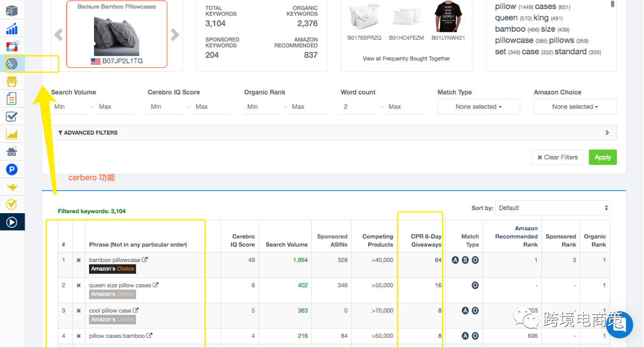644x348 pixels.
Task: Open the Cerebro brain icon in sidebar
Action: (x=12, y=63)
